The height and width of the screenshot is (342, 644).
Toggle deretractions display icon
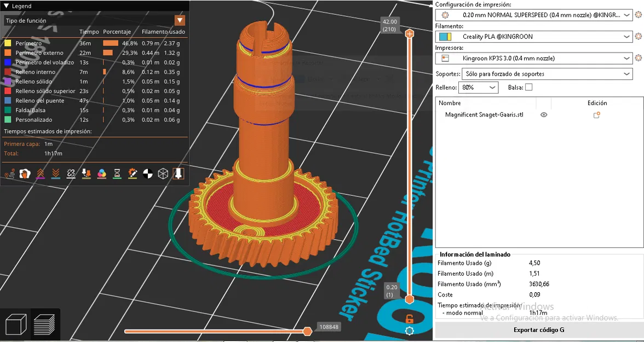[55, 174]
